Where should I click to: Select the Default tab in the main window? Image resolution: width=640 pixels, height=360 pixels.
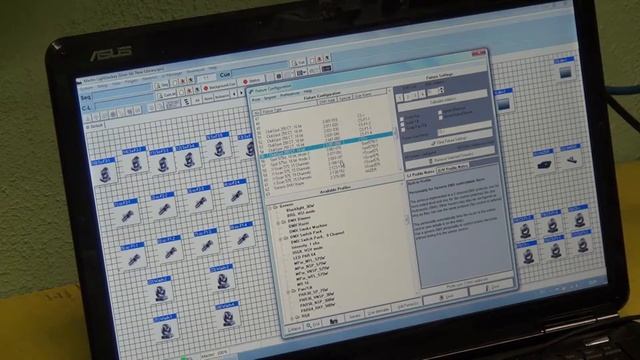coord(96,127)
